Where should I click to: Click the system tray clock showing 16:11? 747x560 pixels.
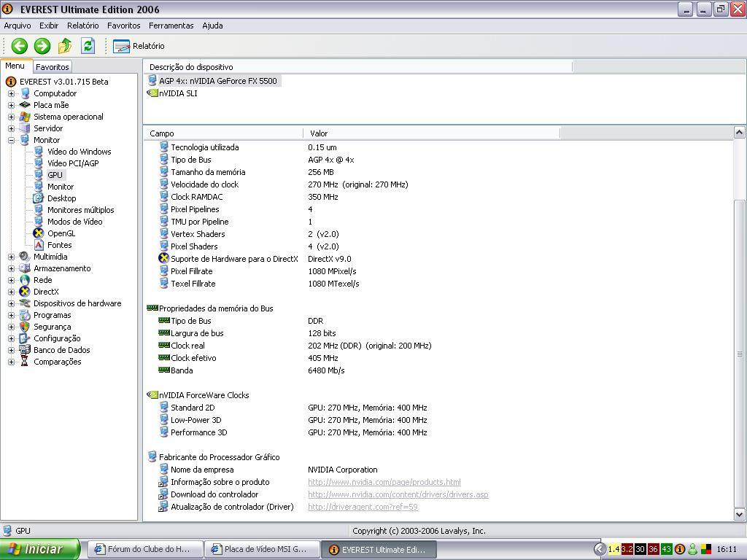click(x=727, y=549)
